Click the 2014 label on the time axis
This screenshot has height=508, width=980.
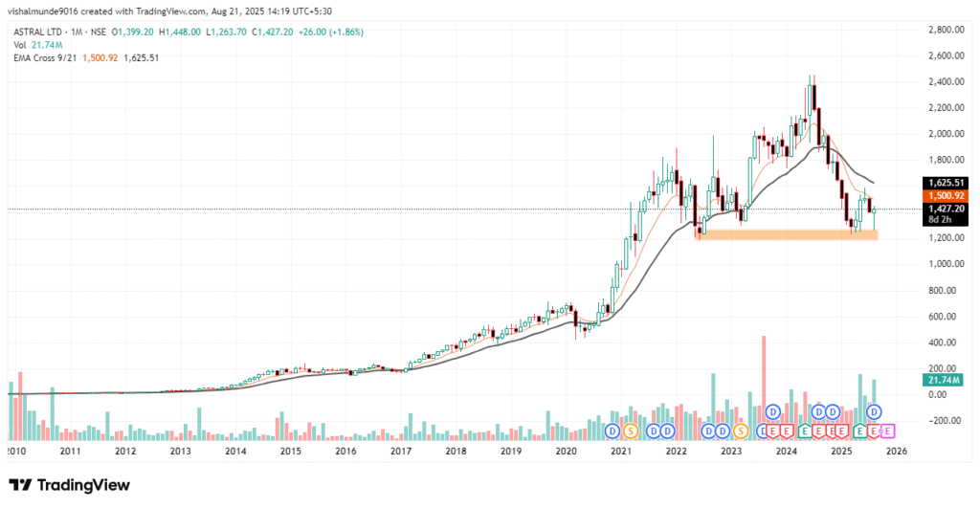pos(235,451)
